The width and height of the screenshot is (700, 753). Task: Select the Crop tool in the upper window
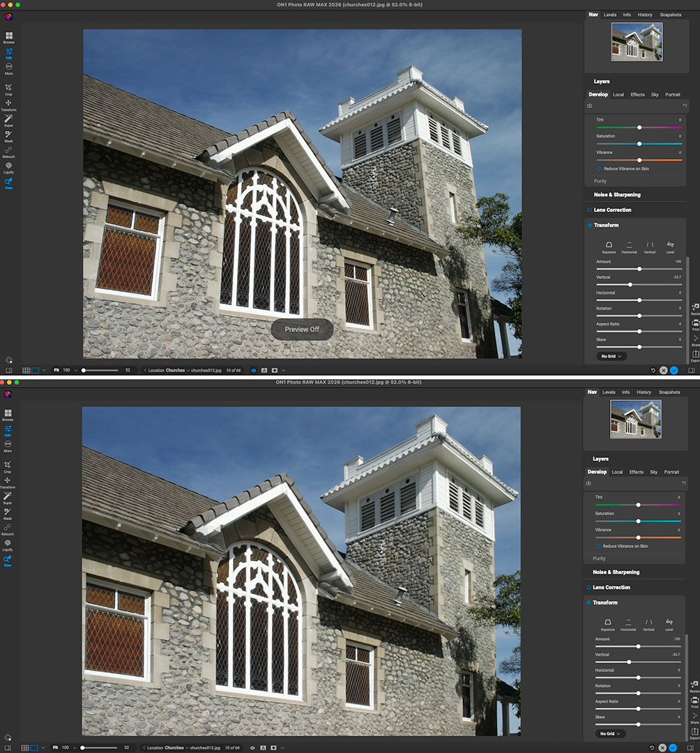coord(8,89)
